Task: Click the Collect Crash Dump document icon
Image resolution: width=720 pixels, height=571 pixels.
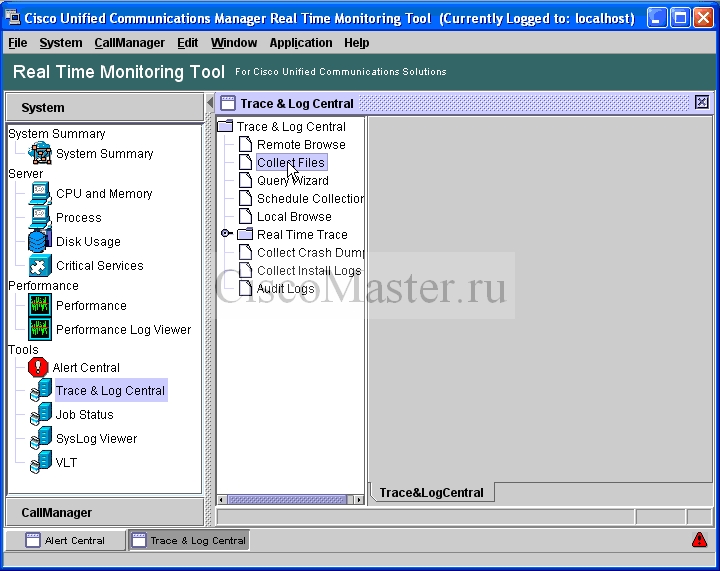Action: click(246, 252)
